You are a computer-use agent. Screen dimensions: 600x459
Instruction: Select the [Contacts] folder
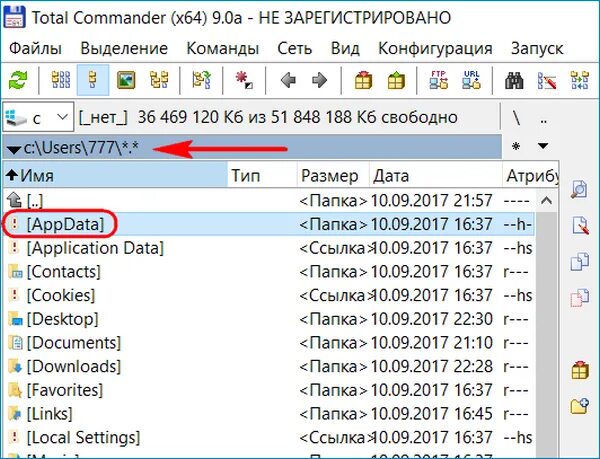269,272
